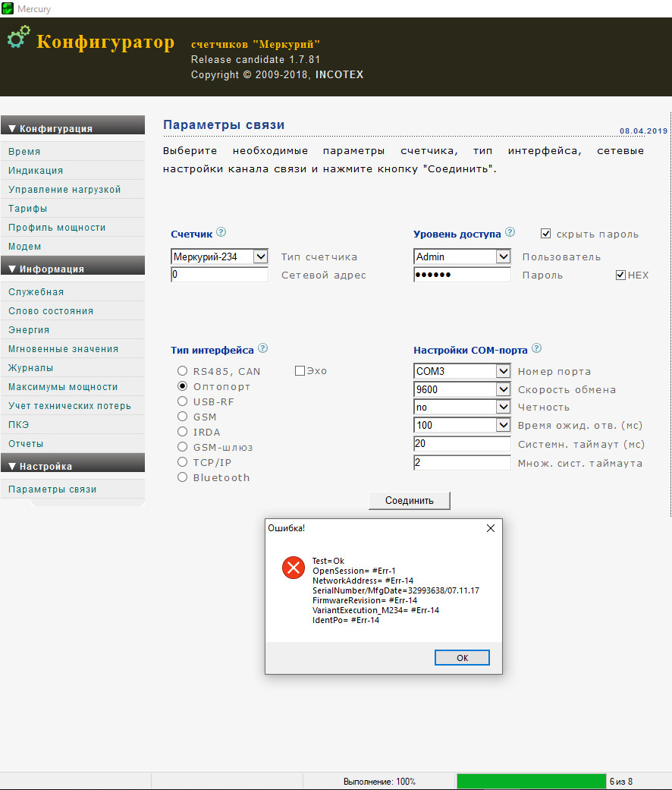Select the USB-RF radio button
The width and height of the screenshot is (672, 790).
click(182, 401)
